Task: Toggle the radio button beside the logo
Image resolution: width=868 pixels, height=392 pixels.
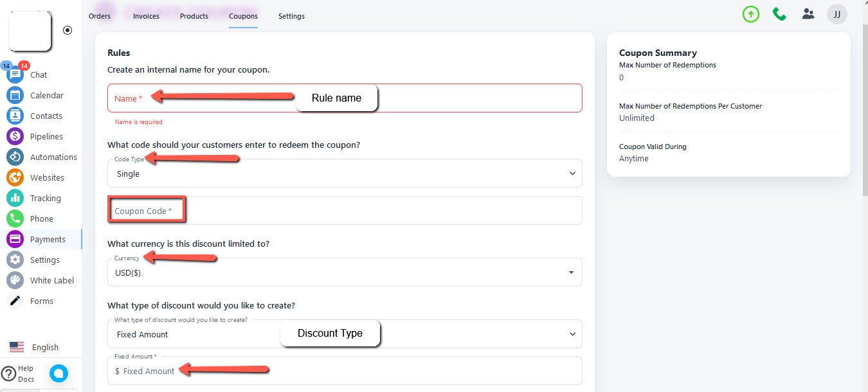Action: tap(68, 30)
